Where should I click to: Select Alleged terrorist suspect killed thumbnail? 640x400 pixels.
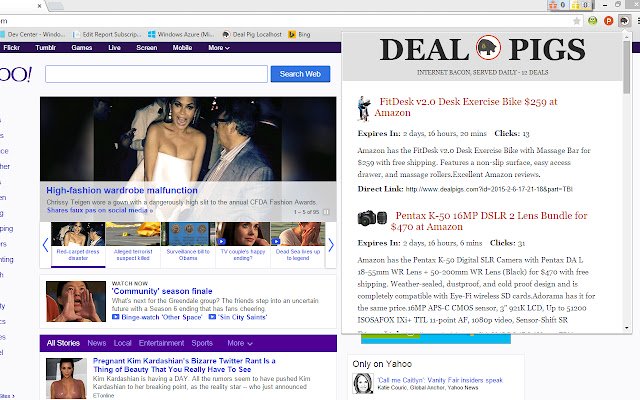point(133,244)
